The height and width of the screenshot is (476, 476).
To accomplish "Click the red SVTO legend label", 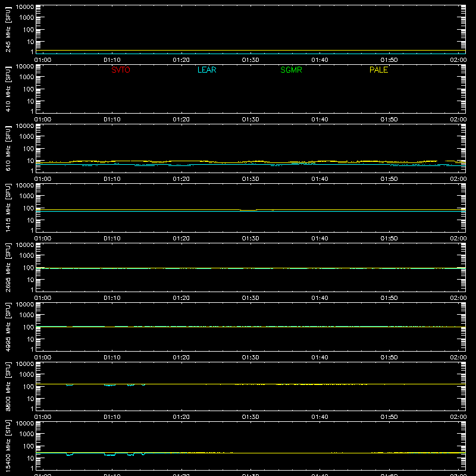I will click(121, 70).
